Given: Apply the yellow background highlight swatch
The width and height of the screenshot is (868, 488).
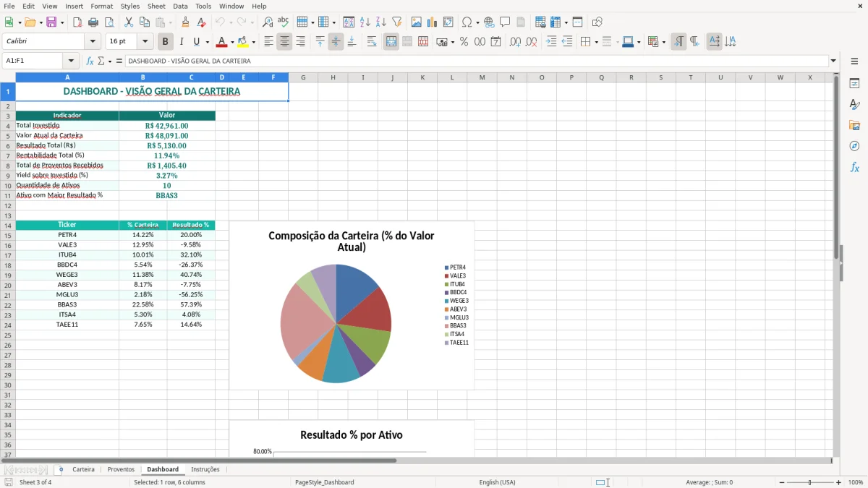Looking at the screenshot, I should [x=243, y=42].
